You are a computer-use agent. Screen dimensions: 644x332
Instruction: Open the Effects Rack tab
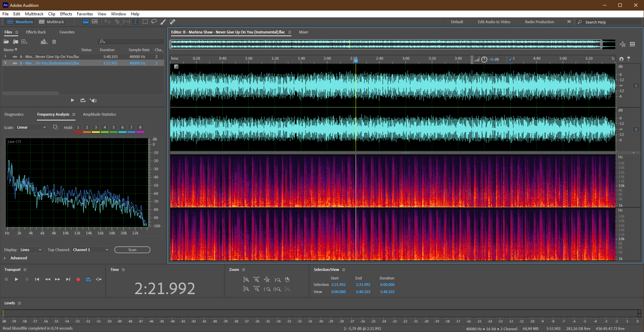(x=36, y=32)
